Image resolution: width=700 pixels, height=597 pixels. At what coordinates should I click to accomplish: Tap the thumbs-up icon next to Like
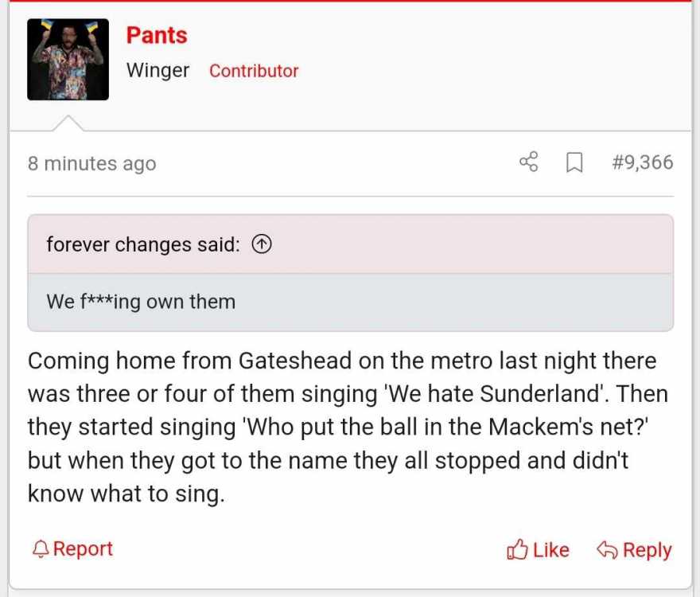click(x=517, y=549)
